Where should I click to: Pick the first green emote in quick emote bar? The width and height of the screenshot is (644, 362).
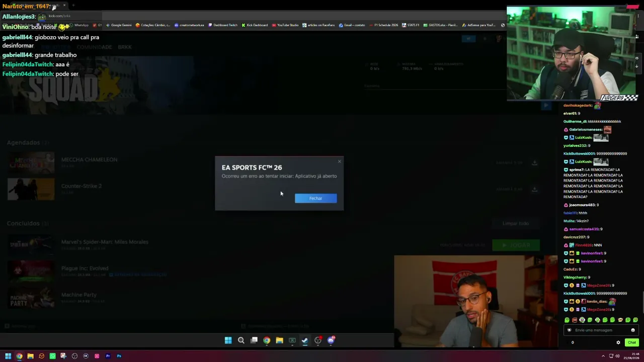[x=567, y=320]
